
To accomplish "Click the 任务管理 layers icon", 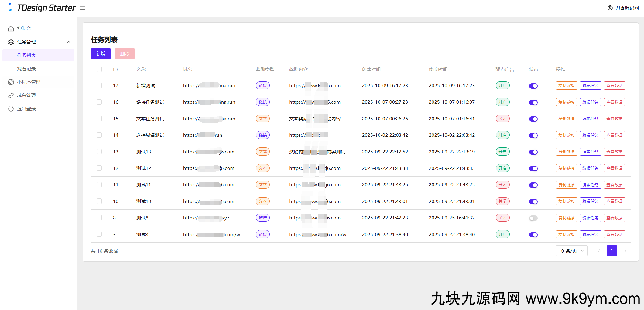I will coord(11,42).
